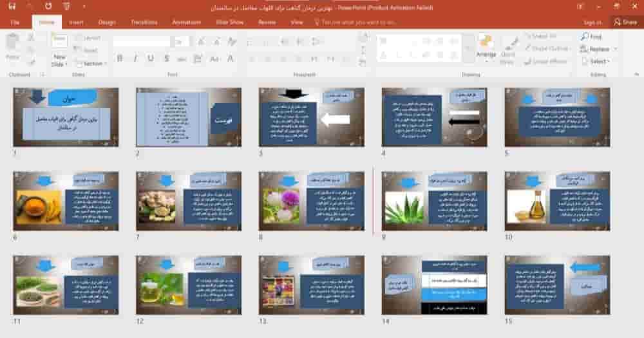The image size is (644, 338).
Task: Click the Find button
Action: click(x=591, y=37)
